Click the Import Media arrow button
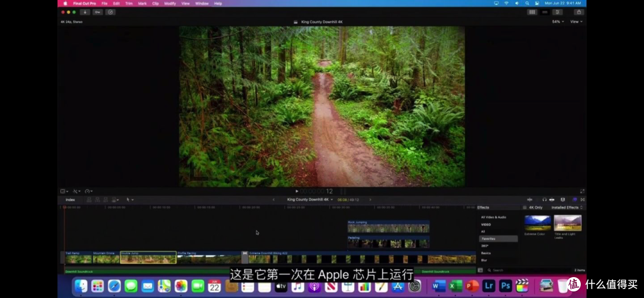644x298 pixels. pos(85,12)
